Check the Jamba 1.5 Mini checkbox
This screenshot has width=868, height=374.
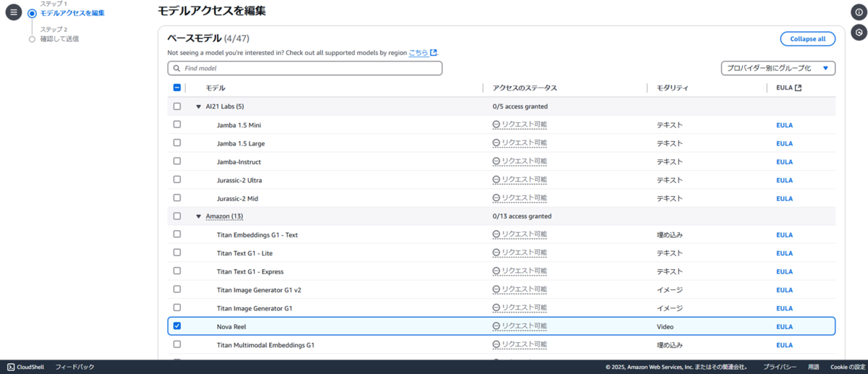pyautogui.click(x=177, y=124)
